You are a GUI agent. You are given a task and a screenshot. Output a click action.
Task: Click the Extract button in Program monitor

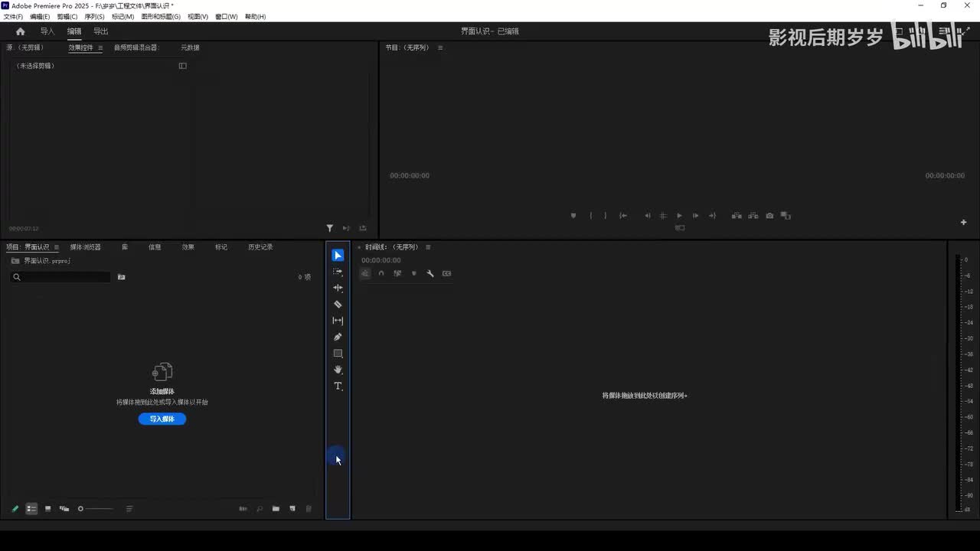click(x=753, y=216)
